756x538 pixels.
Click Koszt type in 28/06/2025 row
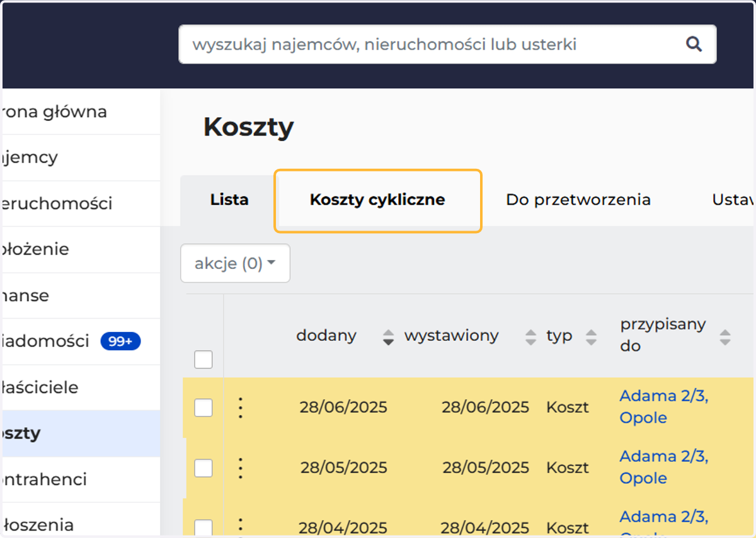(x=568, y=407)
